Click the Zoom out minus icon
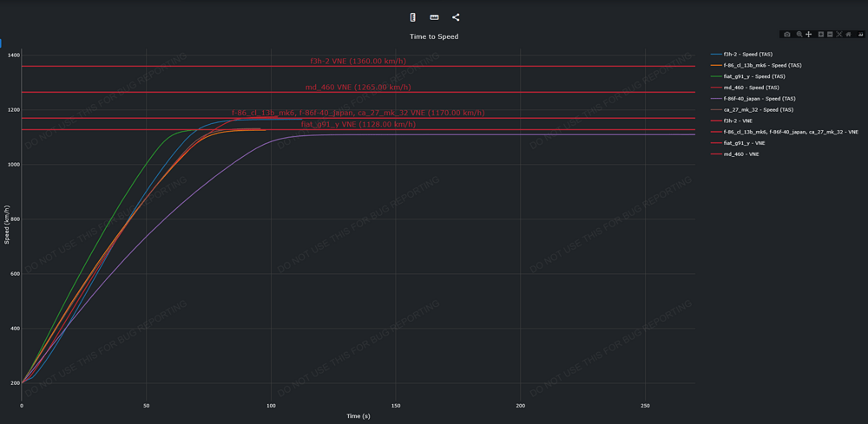 tap(830, 35)
